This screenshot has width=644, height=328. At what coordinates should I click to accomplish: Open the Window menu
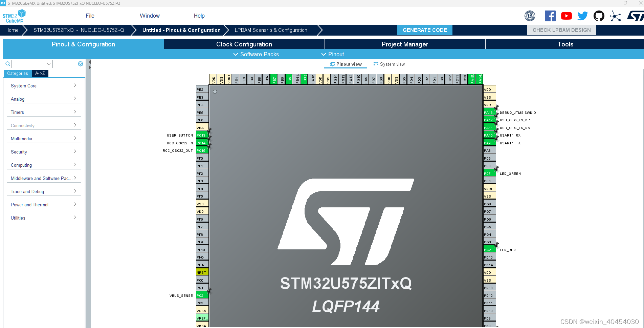(x=150, y=16)
